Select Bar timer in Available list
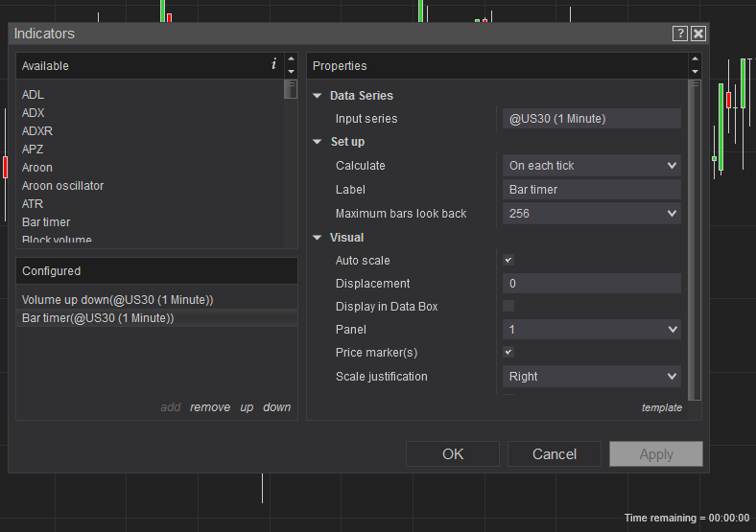Image resolution: width=756 pixels, height=532 pixels. (x=46, y=222)
